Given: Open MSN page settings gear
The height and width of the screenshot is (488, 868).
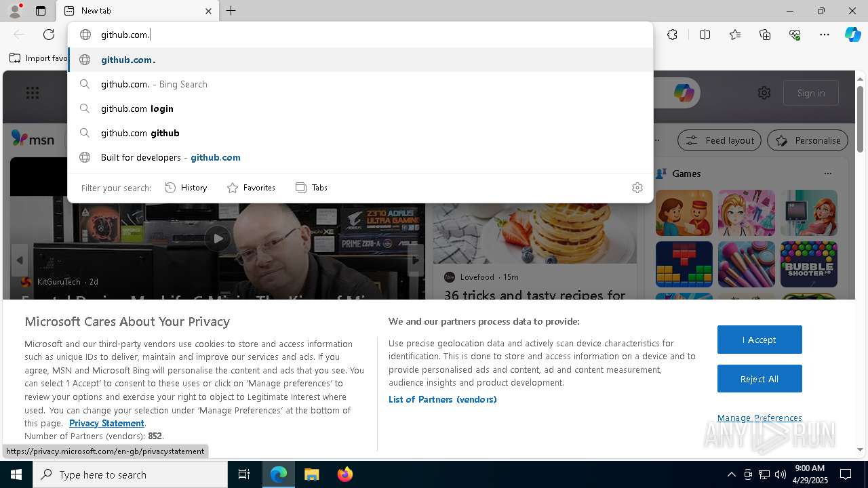Looking at the screenshot, I should coord(764,93).
